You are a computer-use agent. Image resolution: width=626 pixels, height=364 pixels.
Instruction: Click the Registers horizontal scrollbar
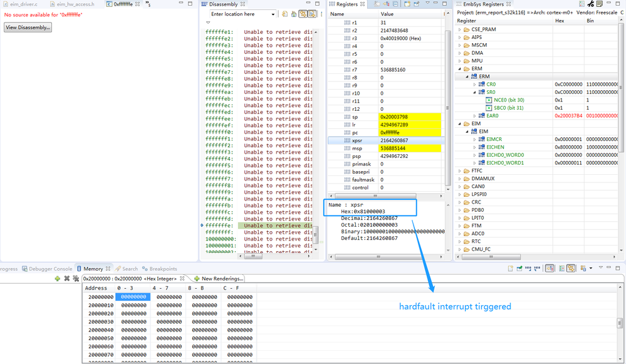[x=375, y=196]
